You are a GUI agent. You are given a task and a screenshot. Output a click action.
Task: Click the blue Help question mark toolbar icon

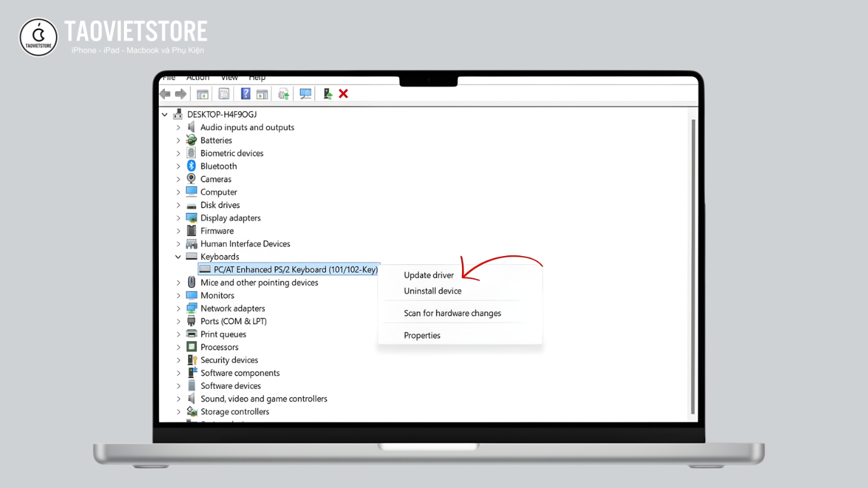click(245, 94)
